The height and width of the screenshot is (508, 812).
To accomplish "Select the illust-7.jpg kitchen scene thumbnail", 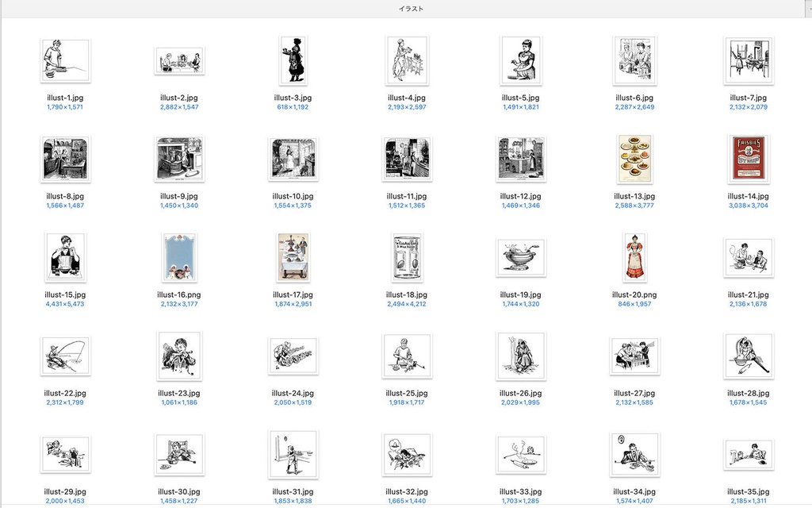I will 749,60.
